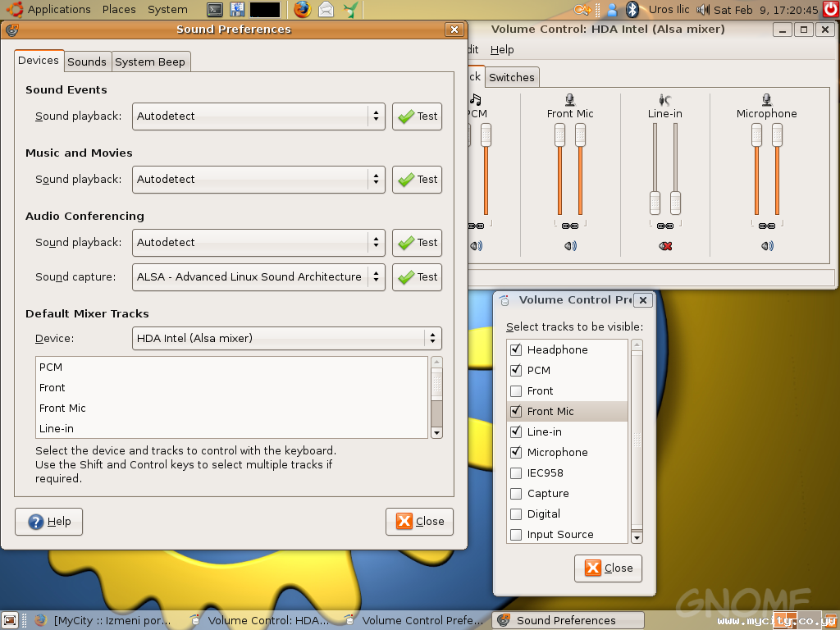Launch the terminal from the top panel
Screen dimensions: 840x630
(x=215, y=9)
